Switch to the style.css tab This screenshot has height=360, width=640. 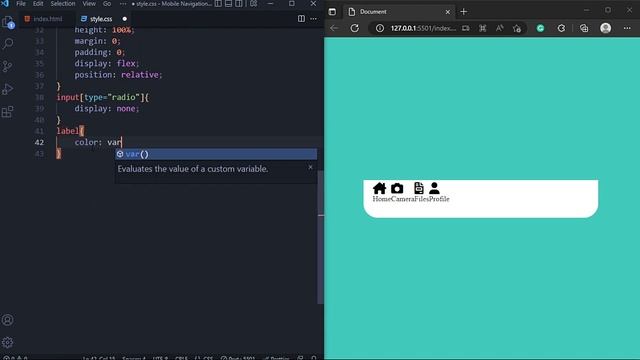tap(101, 19)
